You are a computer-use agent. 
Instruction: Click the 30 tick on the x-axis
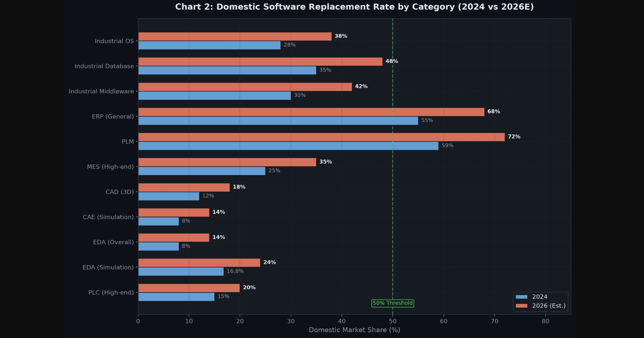coord(291,321)
